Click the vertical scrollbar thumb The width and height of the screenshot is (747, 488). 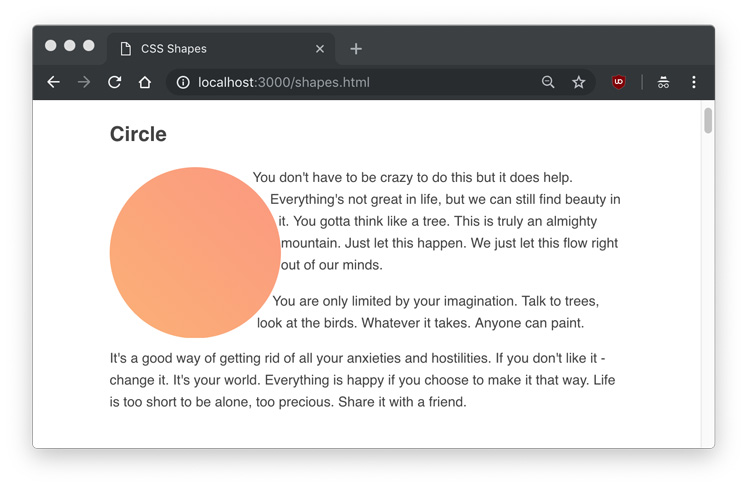coord(708,121)
